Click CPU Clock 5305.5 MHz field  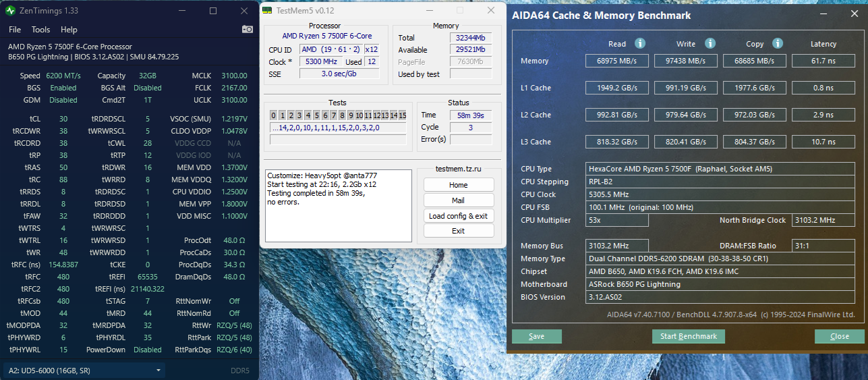click(x=721, y=194)
